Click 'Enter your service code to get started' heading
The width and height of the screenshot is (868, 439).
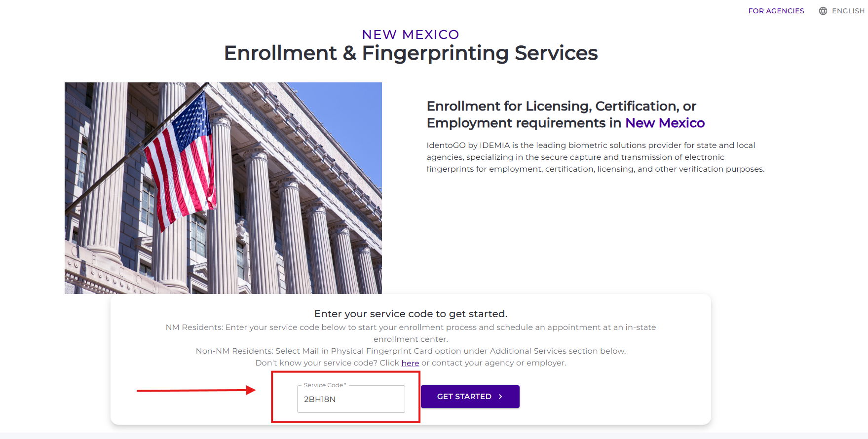coord(411,314)
